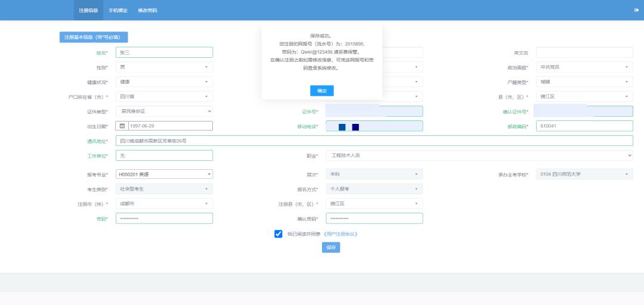Open the 性别 dropdown
644x305 pixels.
pos(164,67)
